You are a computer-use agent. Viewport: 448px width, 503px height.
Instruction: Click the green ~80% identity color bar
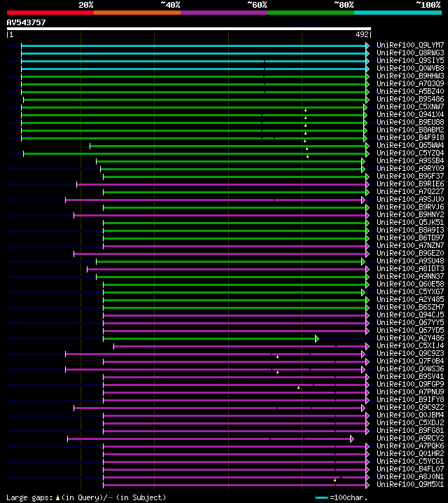coord(311,13)
